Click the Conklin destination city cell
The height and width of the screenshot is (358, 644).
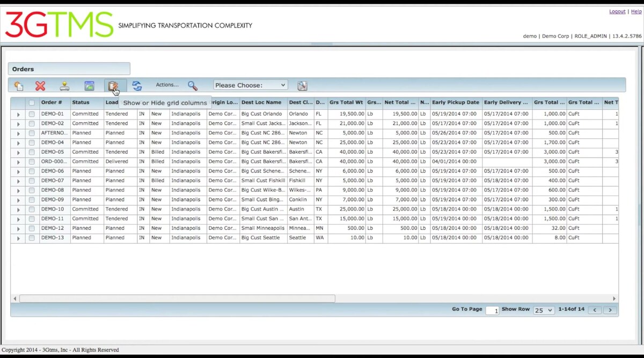click(301, 199)
